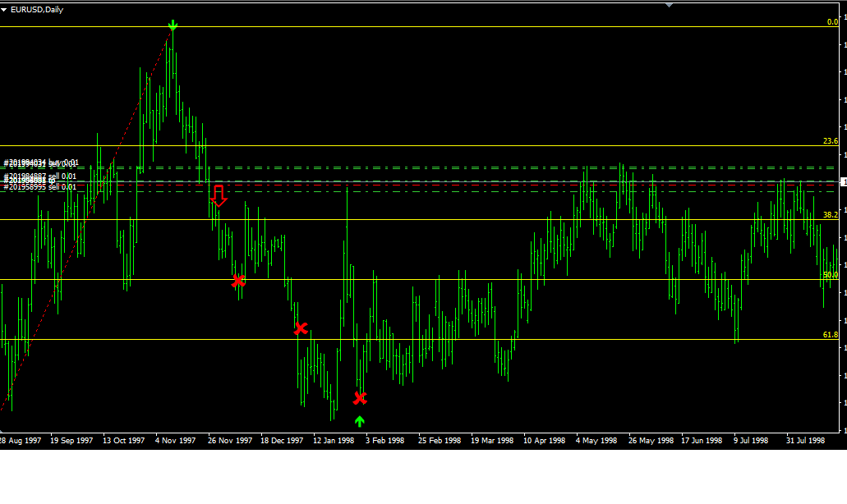Click the 18 Dec 1997 date label
847x504 pixels.
point(282,440)
